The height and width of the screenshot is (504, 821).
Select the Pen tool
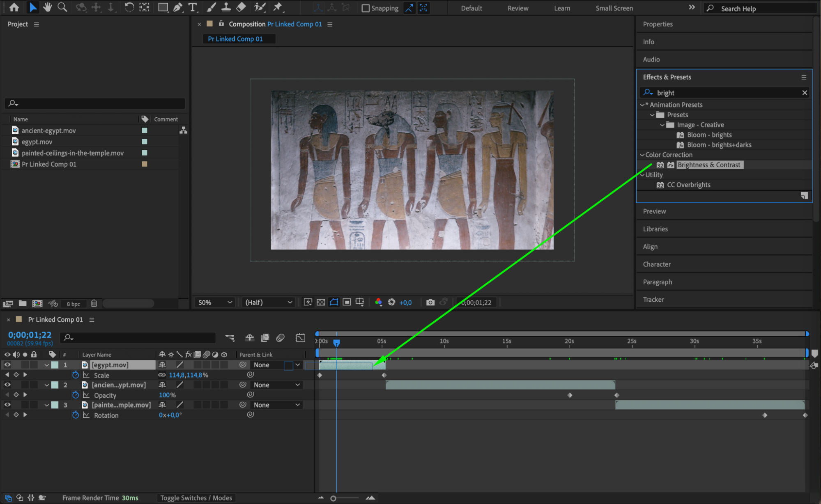(x=177, y=7)
